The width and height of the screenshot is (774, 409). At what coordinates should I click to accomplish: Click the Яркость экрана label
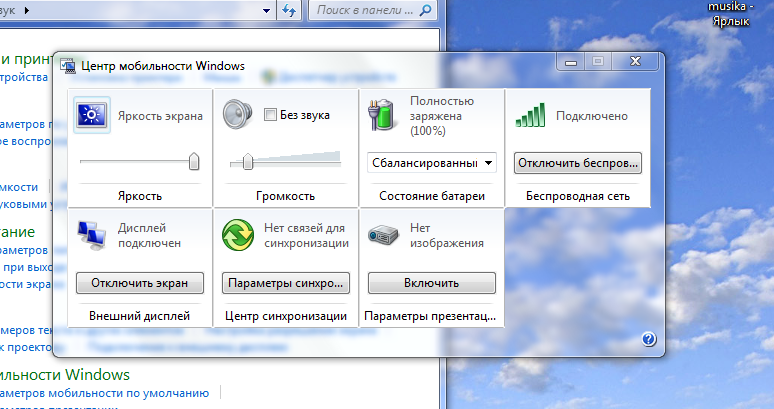click(160, 116)
